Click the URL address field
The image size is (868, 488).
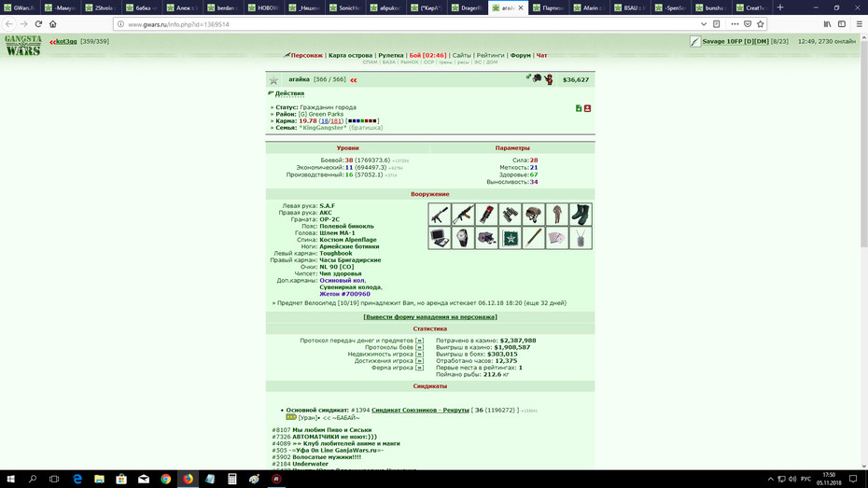pyautogui.click(x=410, y=24)
